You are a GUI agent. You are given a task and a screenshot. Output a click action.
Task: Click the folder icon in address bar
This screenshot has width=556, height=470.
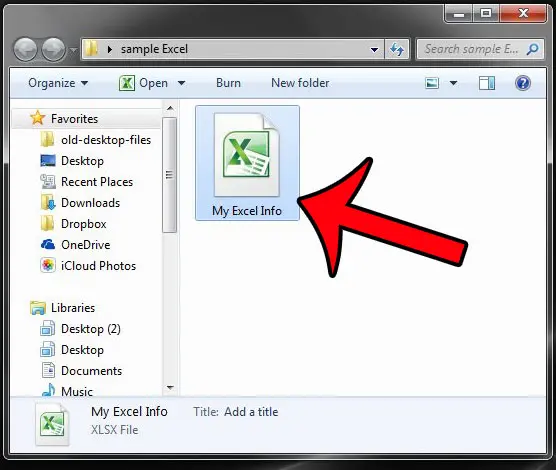click(x=91, y=49)
